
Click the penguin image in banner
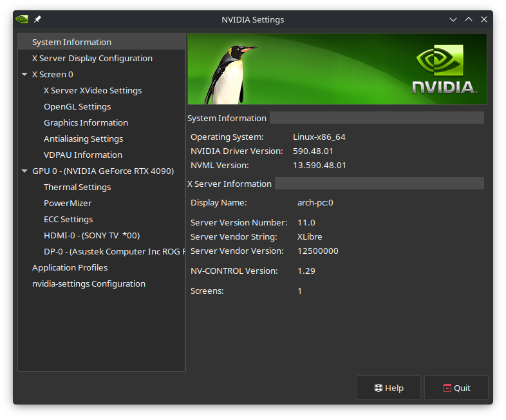[229, 75]
